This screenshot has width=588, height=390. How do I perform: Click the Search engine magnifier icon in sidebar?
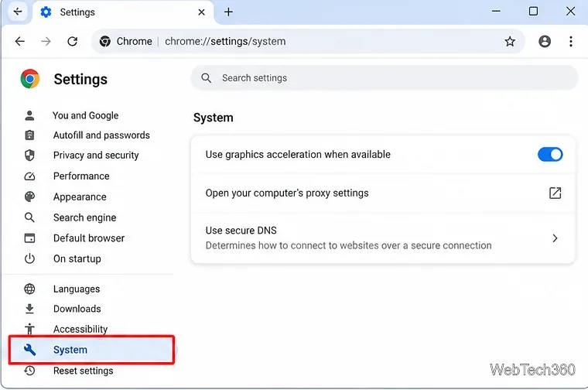[x=29, y=217]
